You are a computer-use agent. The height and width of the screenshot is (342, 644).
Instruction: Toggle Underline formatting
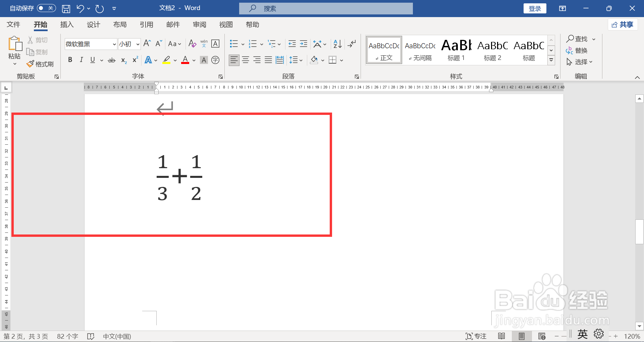click(93, 60)
